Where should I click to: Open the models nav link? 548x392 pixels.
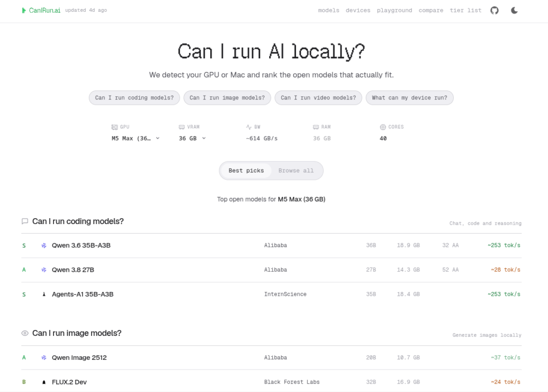tap(329, 11)
